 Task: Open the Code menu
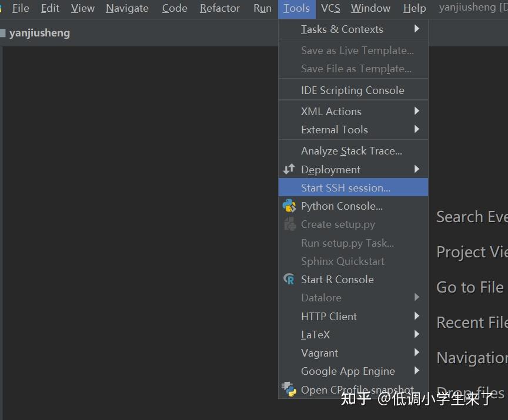tap(174, 8)
